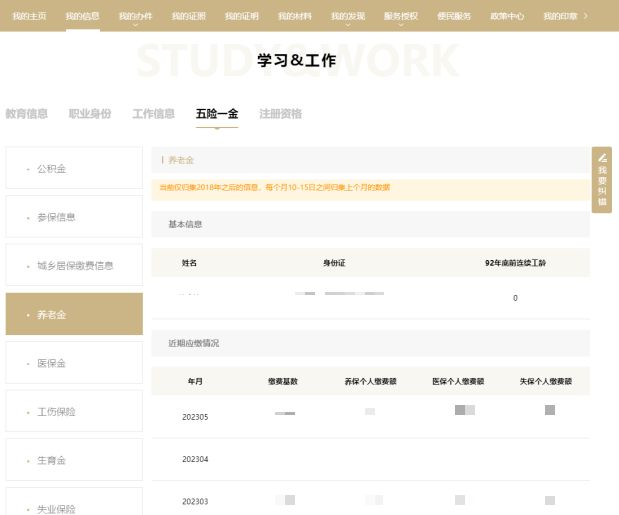The width and height of the screenshot is (619, 515).
Task: Select the 五险一金 tab
Action: point(217,114)
